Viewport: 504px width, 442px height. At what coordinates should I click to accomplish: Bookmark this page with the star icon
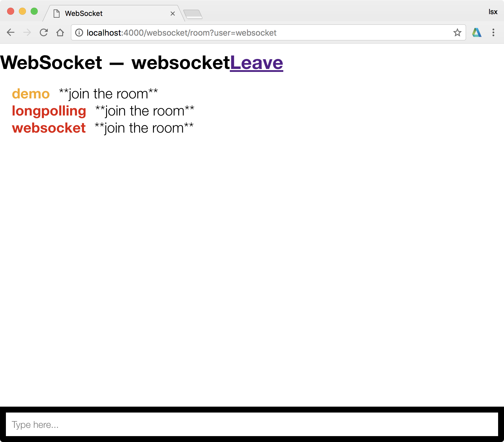pyautogui.click(x=457, y=32)
